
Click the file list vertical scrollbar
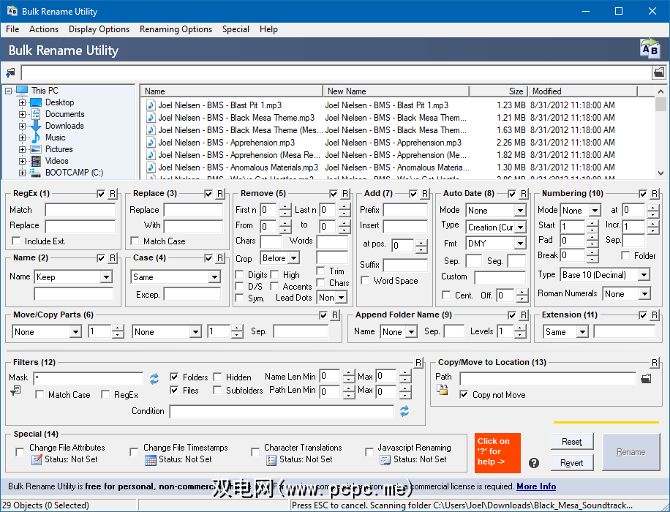point(661,135)
